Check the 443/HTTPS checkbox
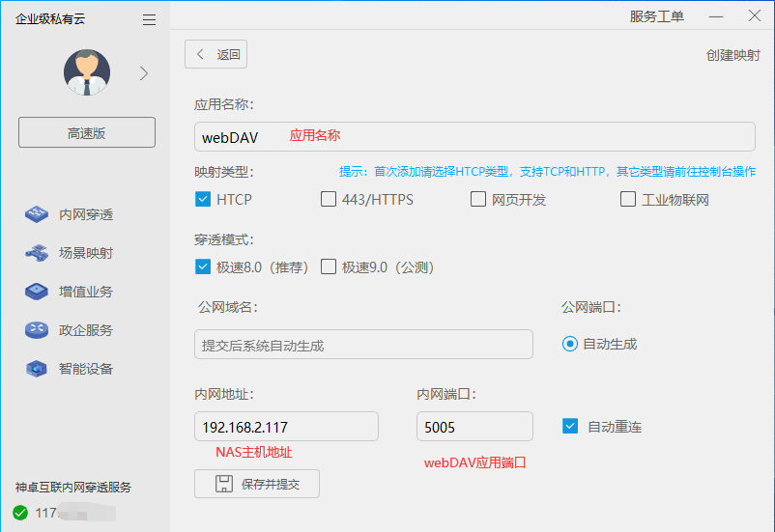The width and height of the screenshot is (775, 532). tap(329, 199)
